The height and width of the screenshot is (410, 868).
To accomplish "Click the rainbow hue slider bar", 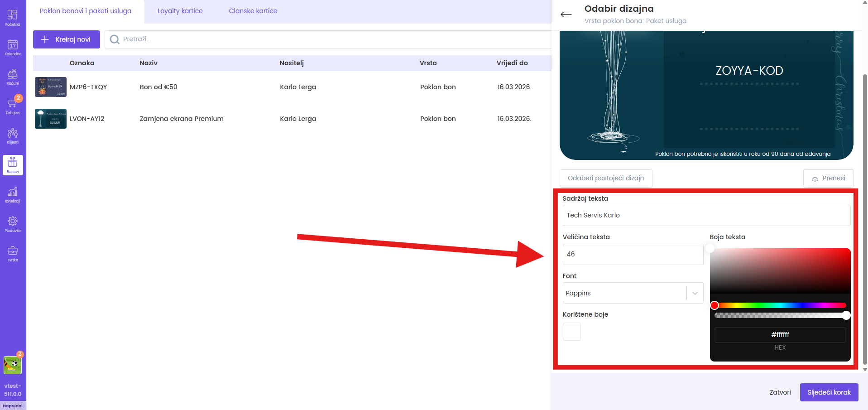I will [x=780, y=305].
